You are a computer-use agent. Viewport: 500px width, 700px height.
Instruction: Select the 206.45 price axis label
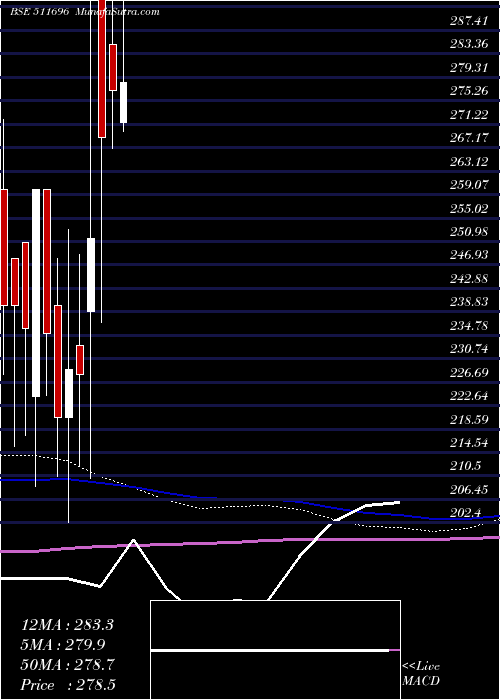tap(468, 490)
